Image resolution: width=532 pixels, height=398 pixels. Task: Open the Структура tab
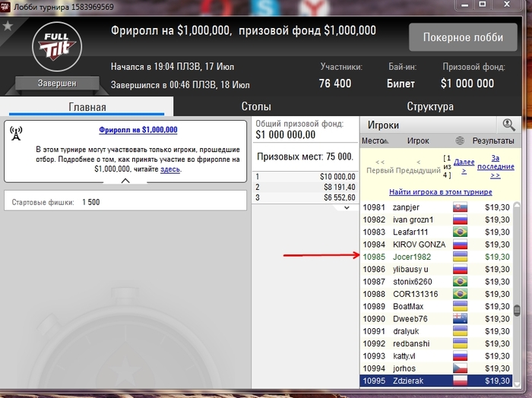(x=430, y=106)
